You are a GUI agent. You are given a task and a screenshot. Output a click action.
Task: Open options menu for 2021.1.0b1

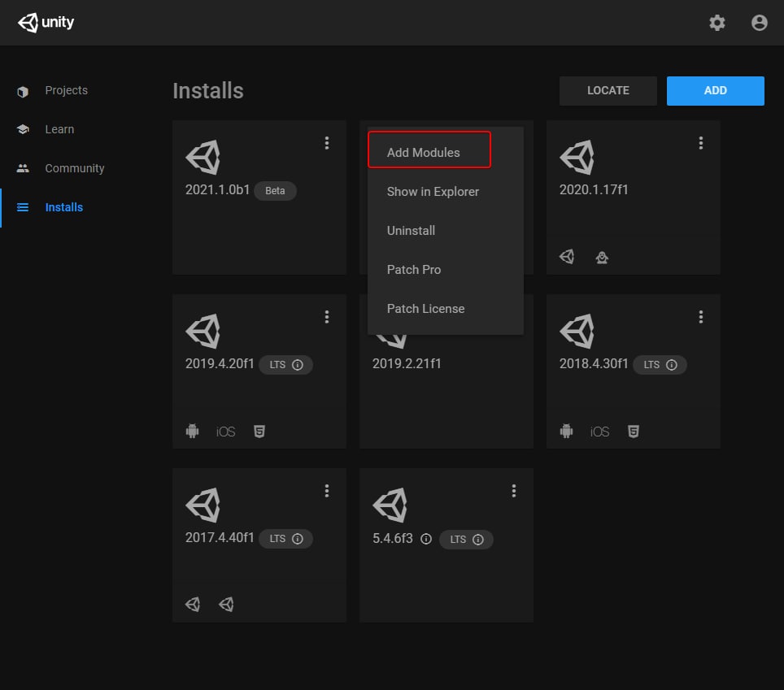pos(326,143)
